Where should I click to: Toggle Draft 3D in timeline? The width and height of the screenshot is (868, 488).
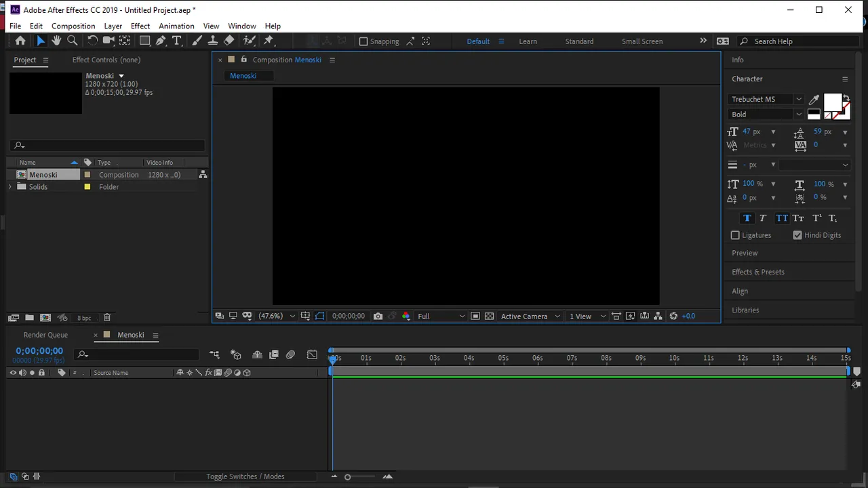235,354
